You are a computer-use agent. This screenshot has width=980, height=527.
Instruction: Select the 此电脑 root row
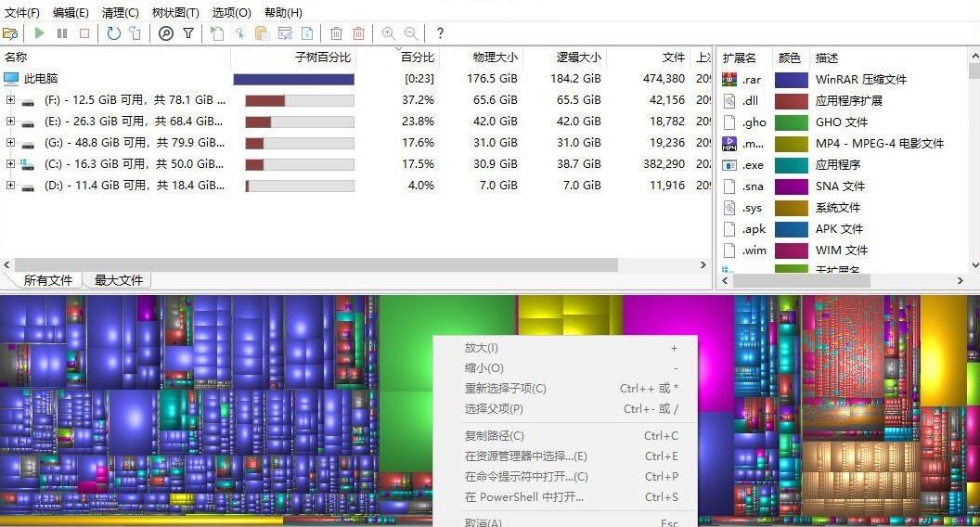click(41, 80)
